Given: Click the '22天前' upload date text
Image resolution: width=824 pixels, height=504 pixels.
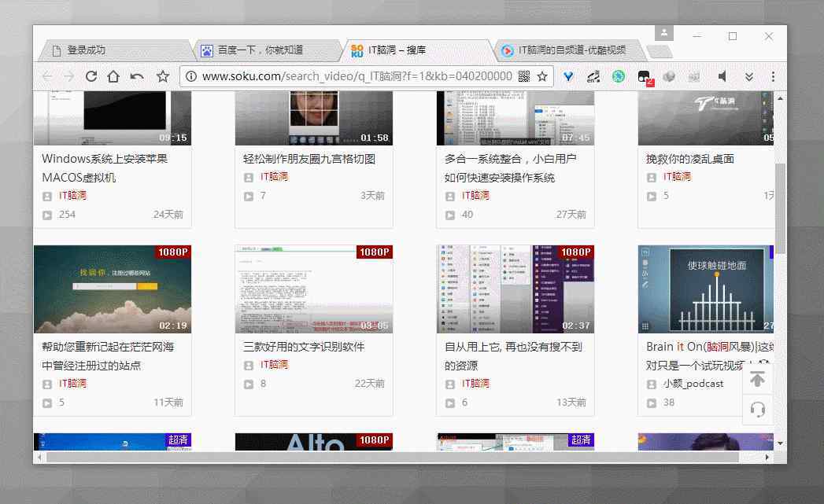Looking at the screenshot, I should click(369, 384).
